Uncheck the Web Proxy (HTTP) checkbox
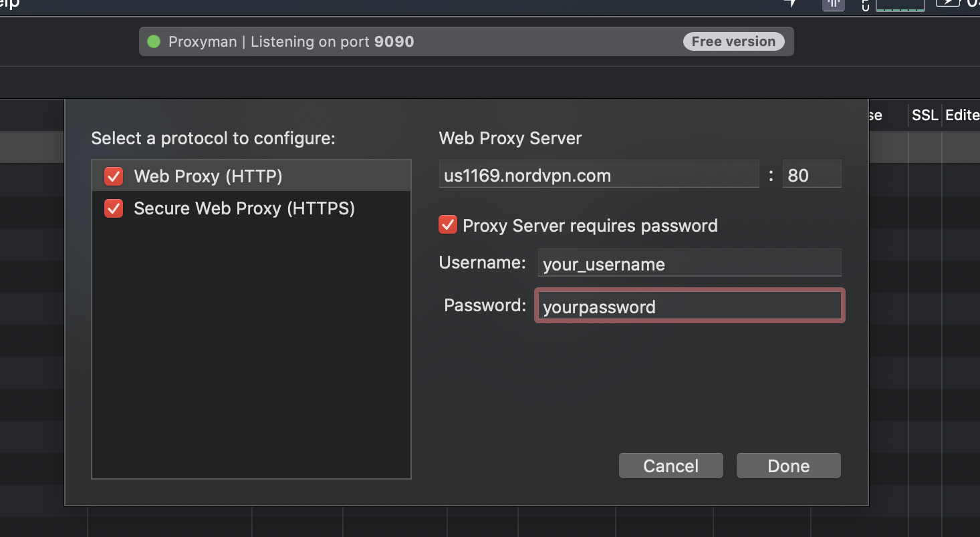The height and width of the screenshot is (537, 980). pyautogui.click(x=114, y=176)
